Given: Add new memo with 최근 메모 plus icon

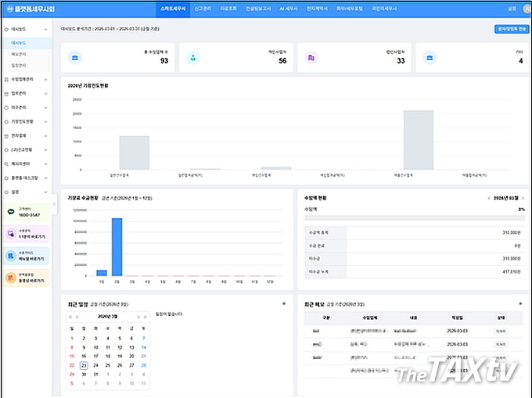Looking at the screenshot, I should (520, 303).
